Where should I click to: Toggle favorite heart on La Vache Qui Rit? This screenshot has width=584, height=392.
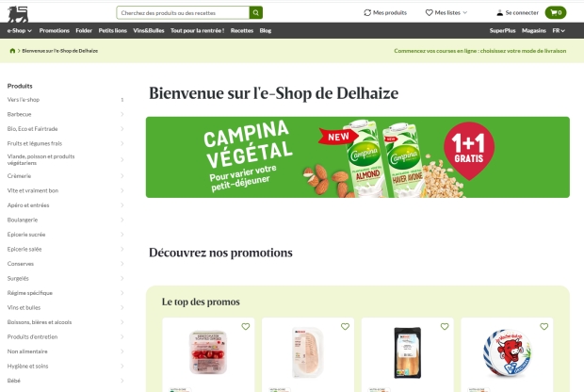[x=544, y=326]
